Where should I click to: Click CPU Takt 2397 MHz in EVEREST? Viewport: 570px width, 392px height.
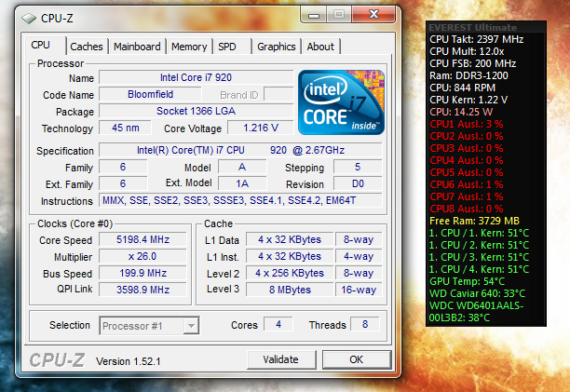coord(476,39)
